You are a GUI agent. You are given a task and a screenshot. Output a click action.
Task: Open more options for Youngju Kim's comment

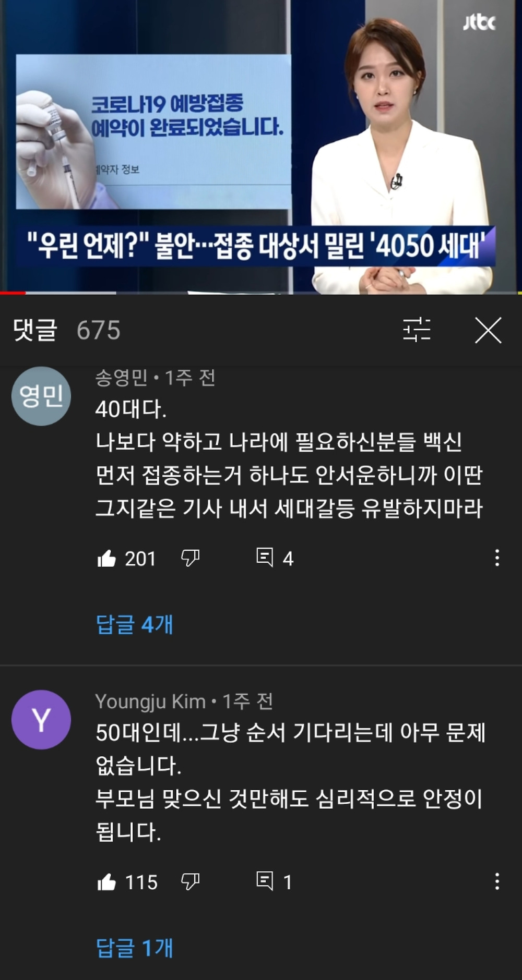(x=497, y=881)
